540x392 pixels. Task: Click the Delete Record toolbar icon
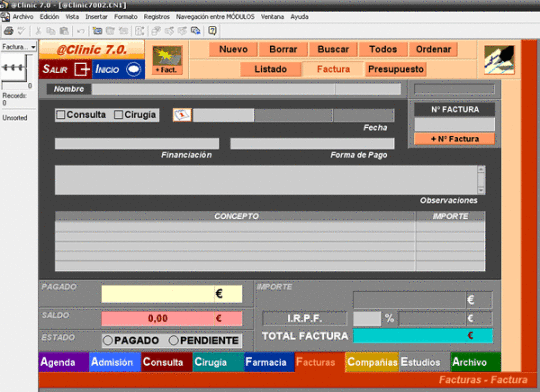[123, 31]
